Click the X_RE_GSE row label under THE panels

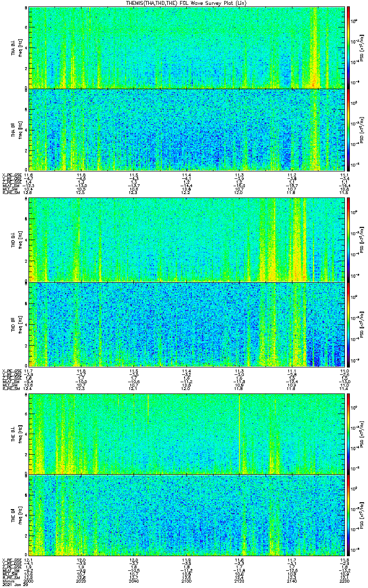pos(11,560)
